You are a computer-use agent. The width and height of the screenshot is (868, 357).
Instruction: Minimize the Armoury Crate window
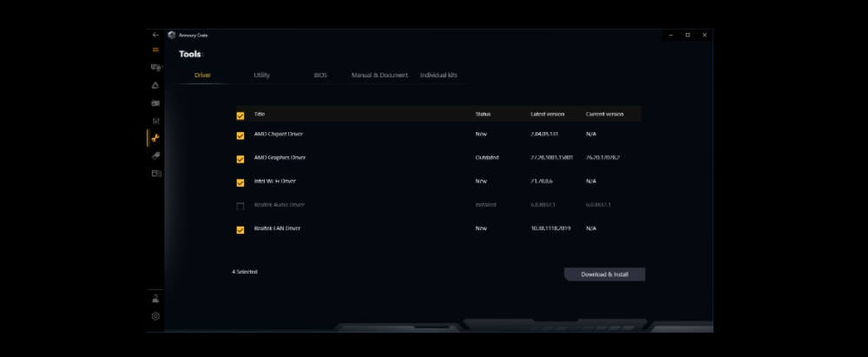(671, 35)
